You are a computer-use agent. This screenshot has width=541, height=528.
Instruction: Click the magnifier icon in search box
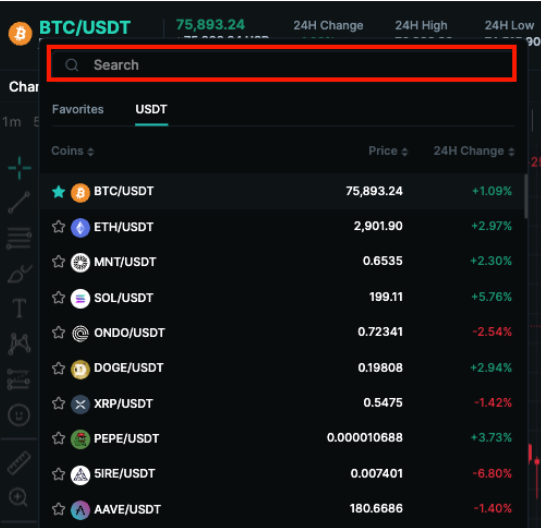point(72,65)
